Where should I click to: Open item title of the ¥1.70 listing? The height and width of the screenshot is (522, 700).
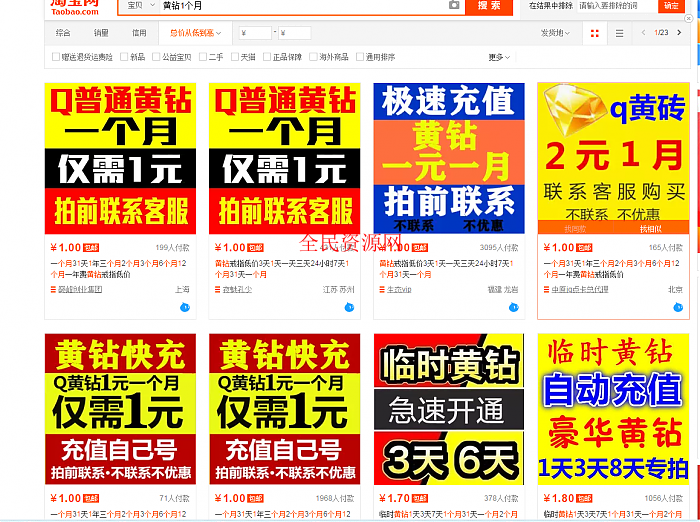tap(448, 514)
